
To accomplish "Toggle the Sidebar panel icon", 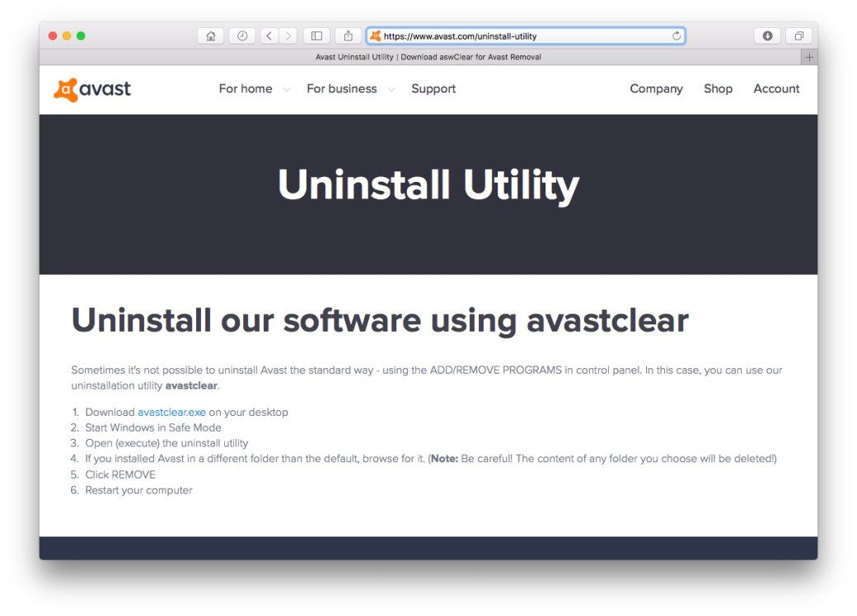I will tap(316, 35).
